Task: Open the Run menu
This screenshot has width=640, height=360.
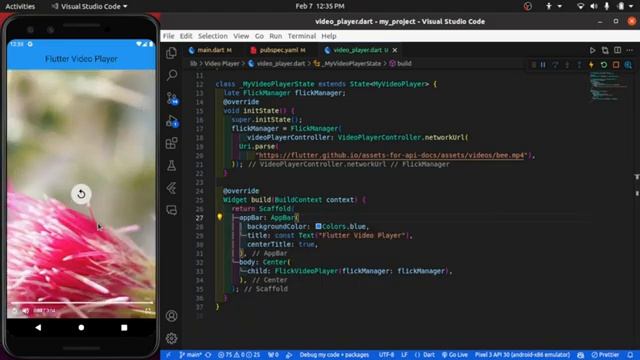Action: pyautogui.click(x=276, y=36)
